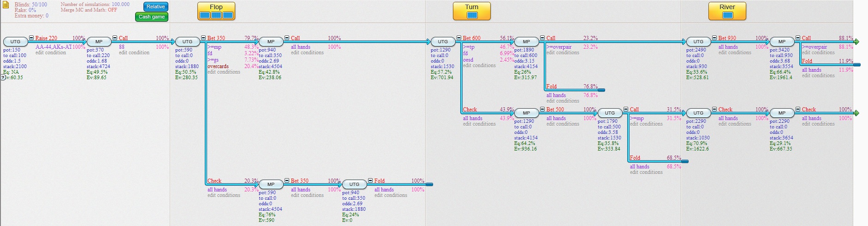Screen dimensions: 868x226
Task: Select the Turn card slot
Action: coord(472,15)
